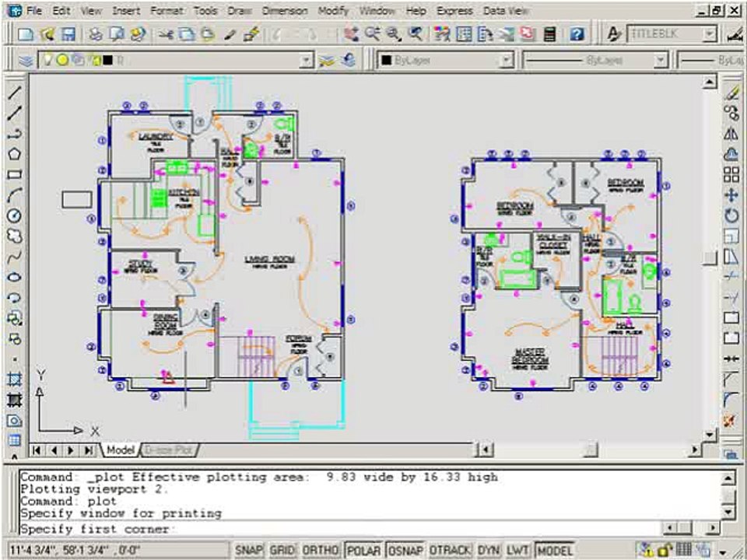Toggle POLAR tracking in status bar
The height and width of the screenshot is (560, 747).
pyautogui.click(x=364, y=551)
